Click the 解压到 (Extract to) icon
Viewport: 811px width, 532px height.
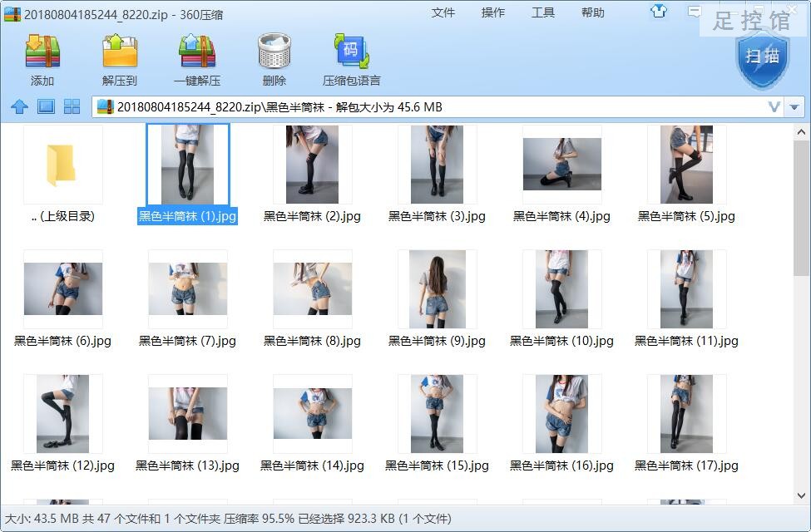pyautogui.click(x=120, y=52)
